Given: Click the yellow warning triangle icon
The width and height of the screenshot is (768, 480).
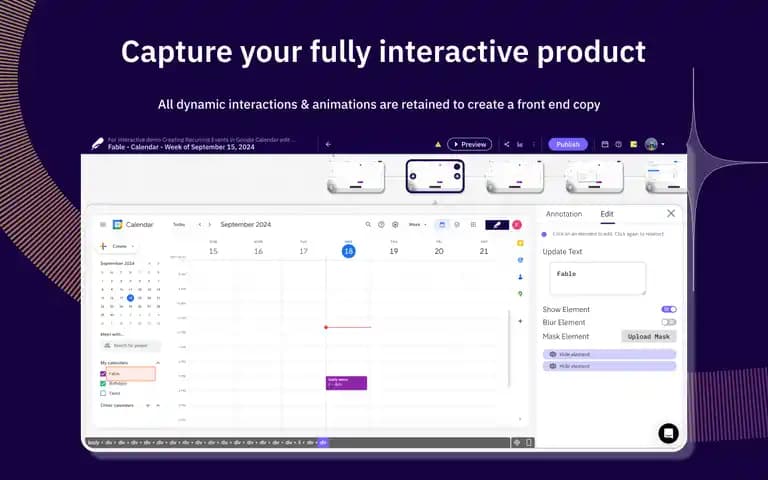Looking at the screenshot, I should 438,144.
